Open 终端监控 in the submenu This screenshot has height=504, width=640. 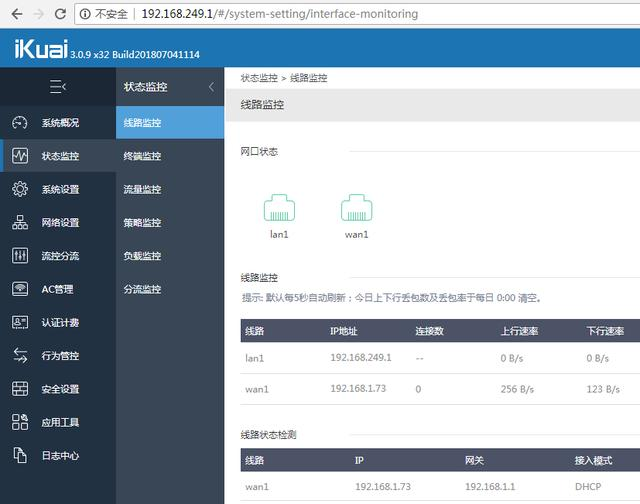142,156
